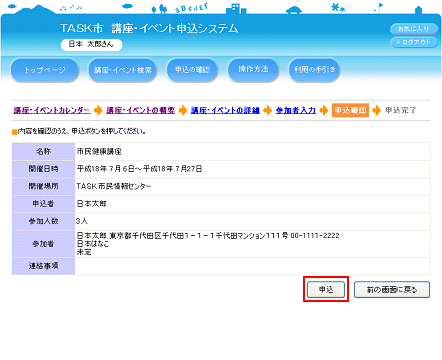Click the 参加者 row header
This screenshot has width=442, height=360.
click(43, 244)
